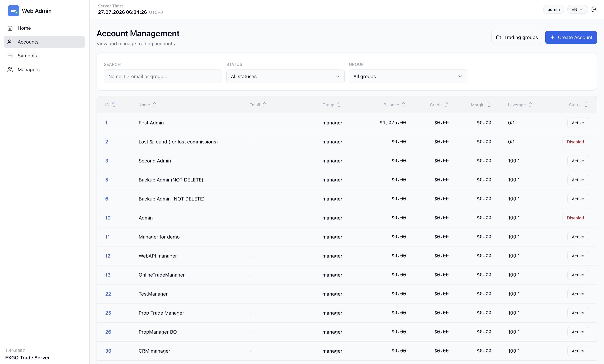Open the EN language selector
The height and width of the screenshot is (364, 604).
(577, 9)
